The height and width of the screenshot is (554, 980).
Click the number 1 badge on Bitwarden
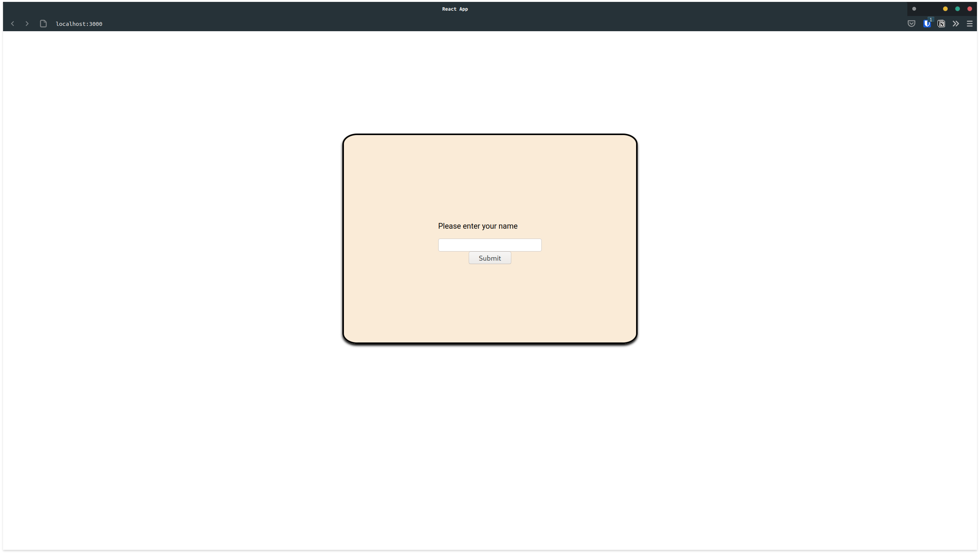coord(931,20)
